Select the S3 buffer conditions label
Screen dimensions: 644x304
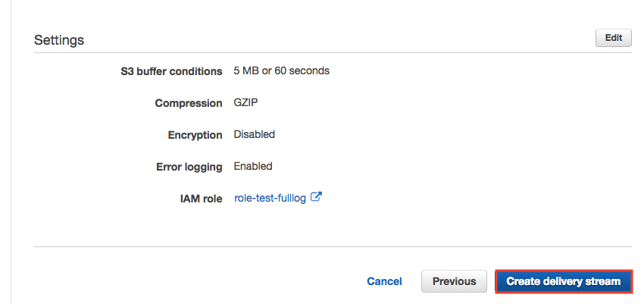(171, 71)
